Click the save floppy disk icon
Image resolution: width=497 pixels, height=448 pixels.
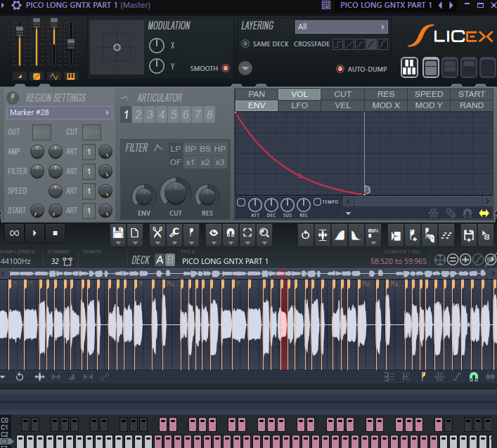(118, 232)
